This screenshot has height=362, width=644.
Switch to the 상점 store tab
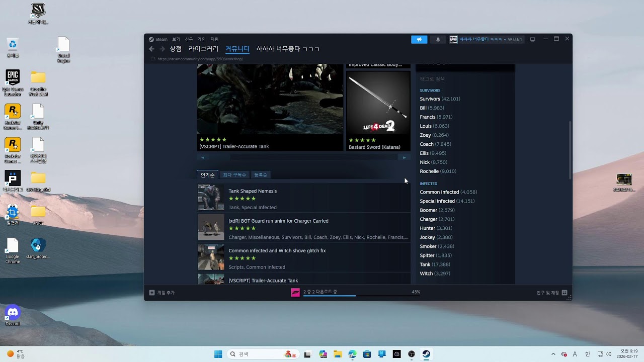tap(176, 49)
